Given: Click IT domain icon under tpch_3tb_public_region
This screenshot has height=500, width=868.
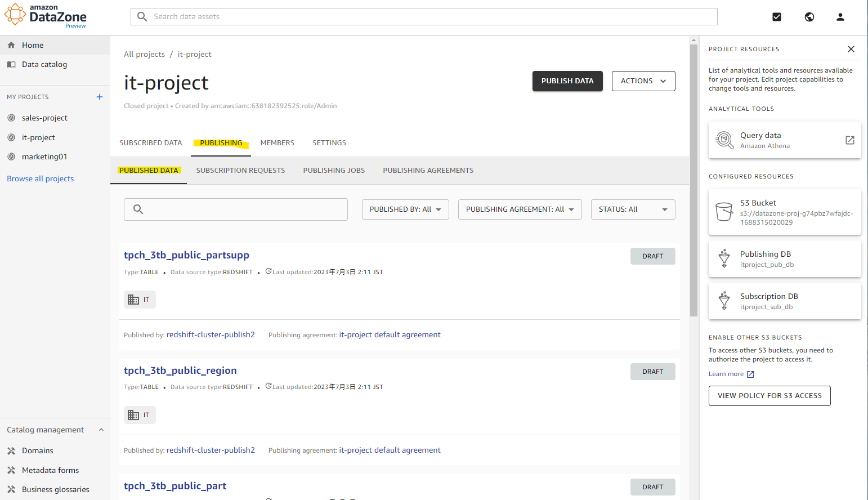Looking at the screenshot, I should 133,415.
